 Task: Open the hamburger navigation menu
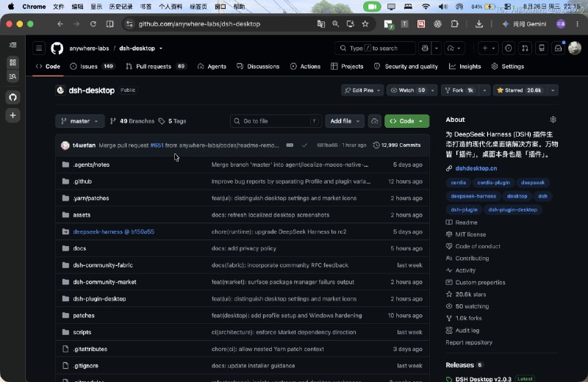[39, 48]
